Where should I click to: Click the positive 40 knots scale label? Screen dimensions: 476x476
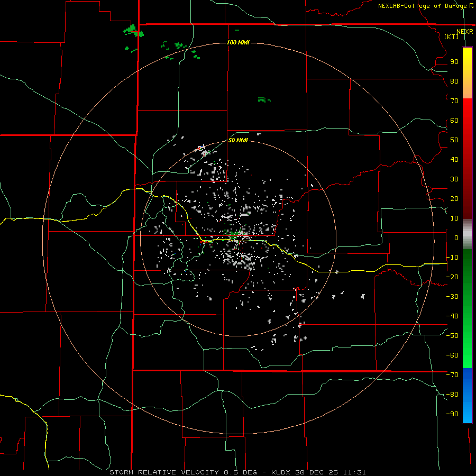[454, 160]
